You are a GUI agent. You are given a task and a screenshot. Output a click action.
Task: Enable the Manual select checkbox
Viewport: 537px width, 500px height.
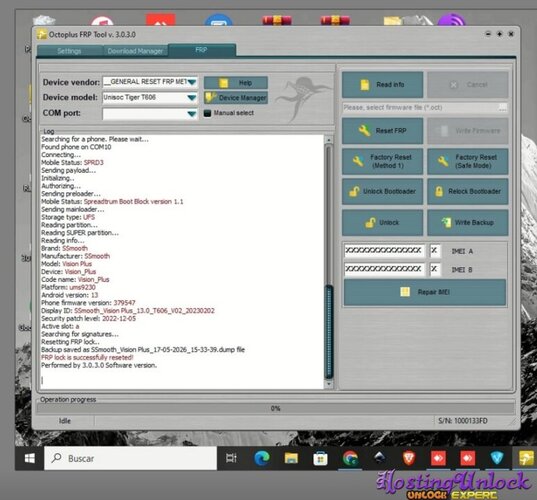pyautogui.click(x=207, y=113)
